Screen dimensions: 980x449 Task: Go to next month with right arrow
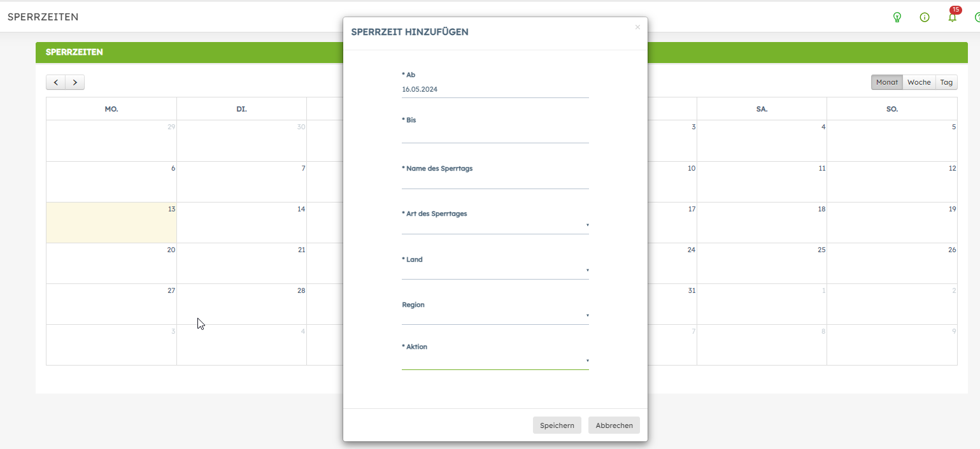click(x=75, y=82)
